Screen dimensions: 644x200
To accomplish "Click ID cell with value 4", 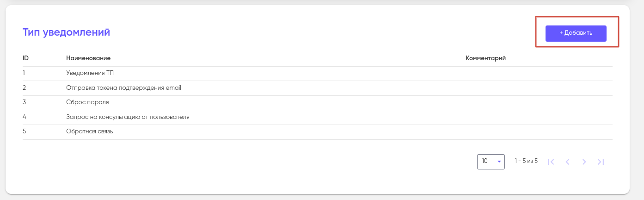I will coord(25,117).
